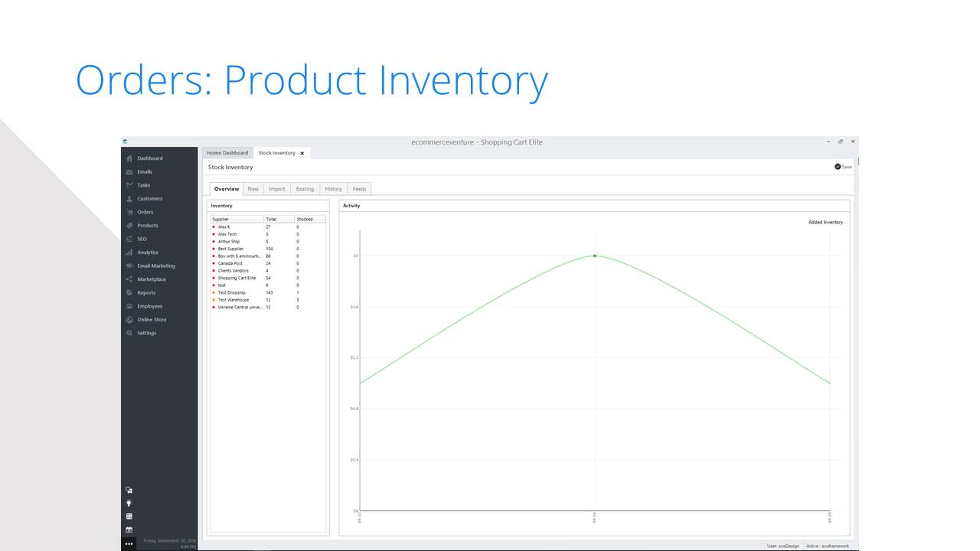Select the Alex K supplier row
The width and height of the screenshot is (980, 551).
pos(268,227)
